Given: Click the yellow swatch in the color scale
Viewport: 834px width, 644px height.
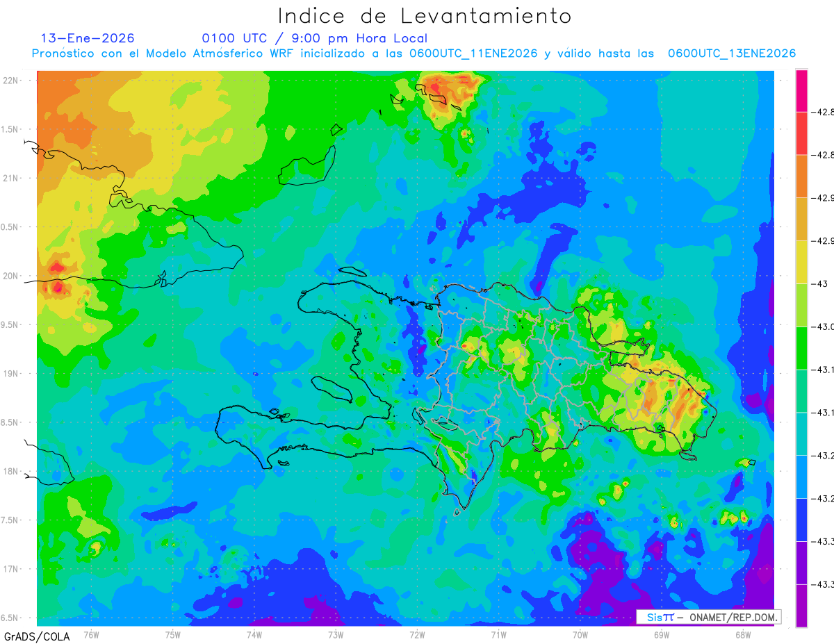Looking at the screenshot, I should [801, 263].
